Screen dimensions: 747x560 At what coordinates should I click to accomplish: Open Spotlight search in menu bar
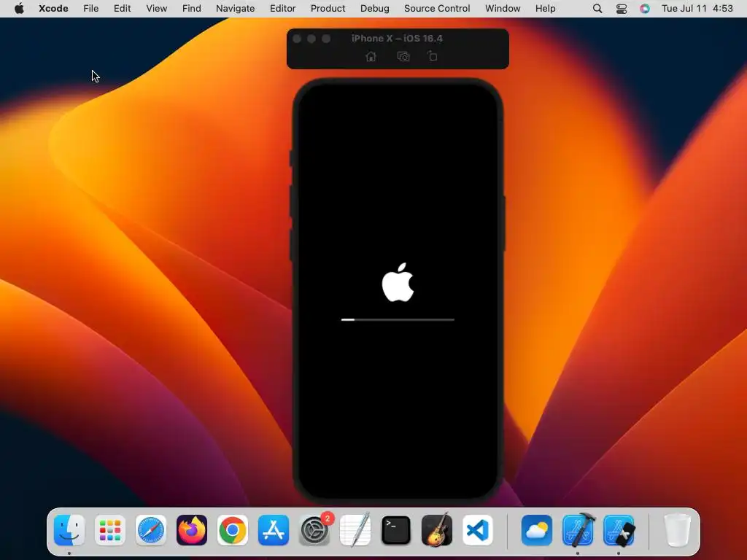coord(597,8)
